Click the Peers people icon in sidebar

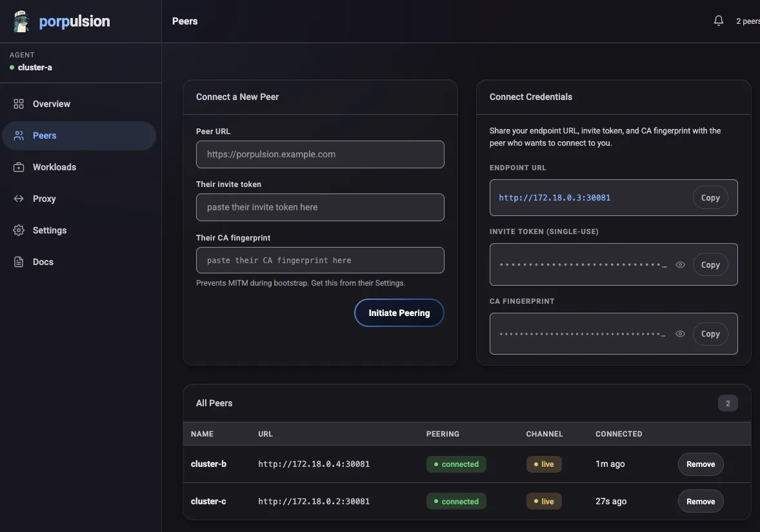[19, 135]
